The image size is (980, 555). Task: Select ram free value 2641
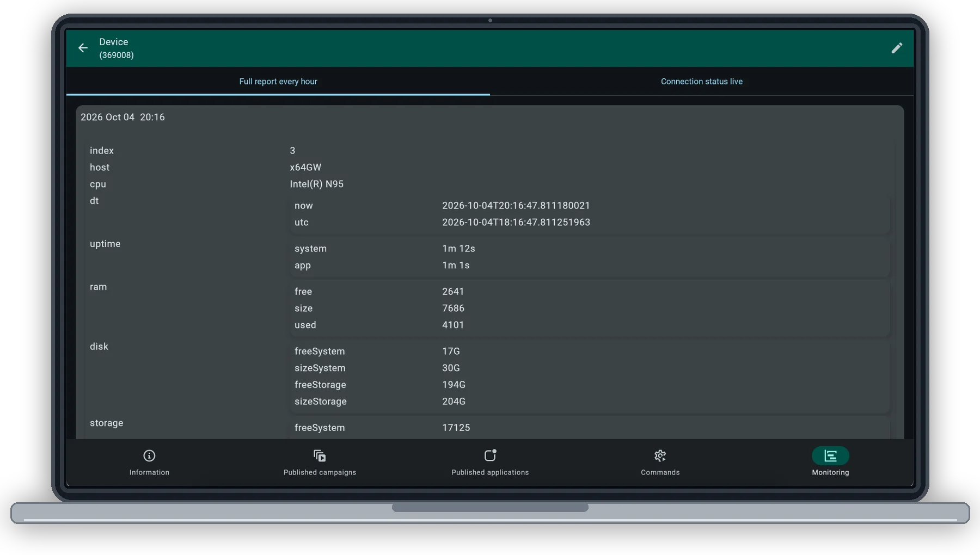pyautogui.click(x=453, y=291)
